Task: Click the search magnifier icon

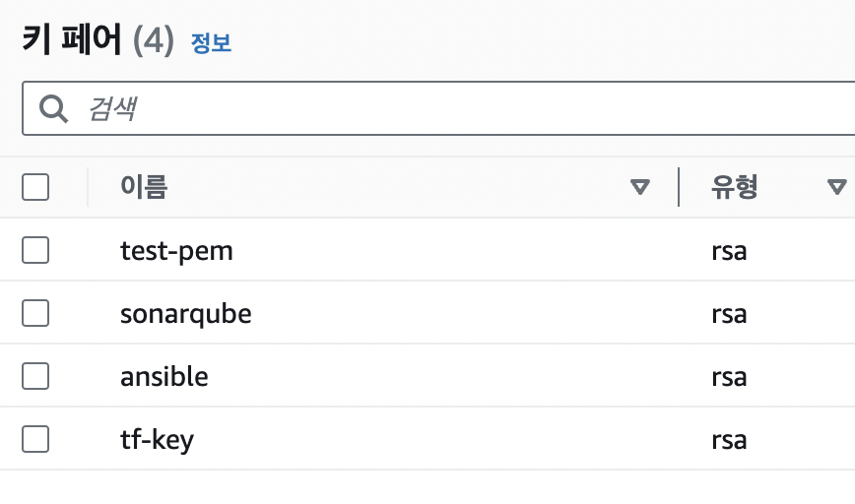Action: (53, 108)
